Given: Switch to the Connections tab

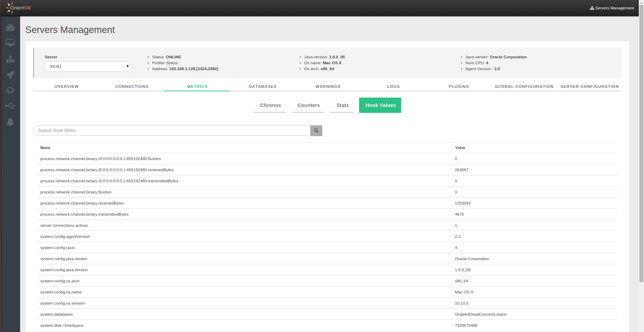Looking at the screenshot, I should 132,86.
